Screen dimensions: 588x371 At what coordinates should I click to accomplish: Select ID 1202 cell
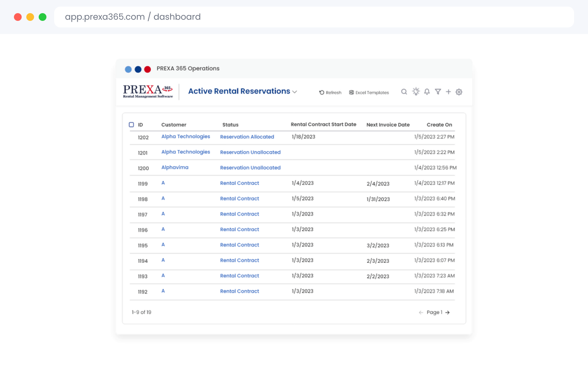tap(143, 138)
